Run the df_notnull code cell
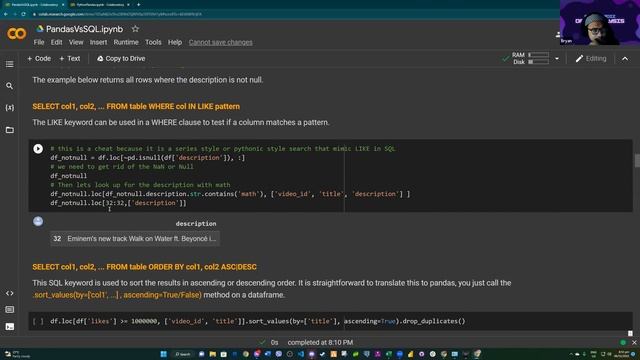The height and width of the screenshot is (360, 640). pyautogui.click(x=38, y=149)
